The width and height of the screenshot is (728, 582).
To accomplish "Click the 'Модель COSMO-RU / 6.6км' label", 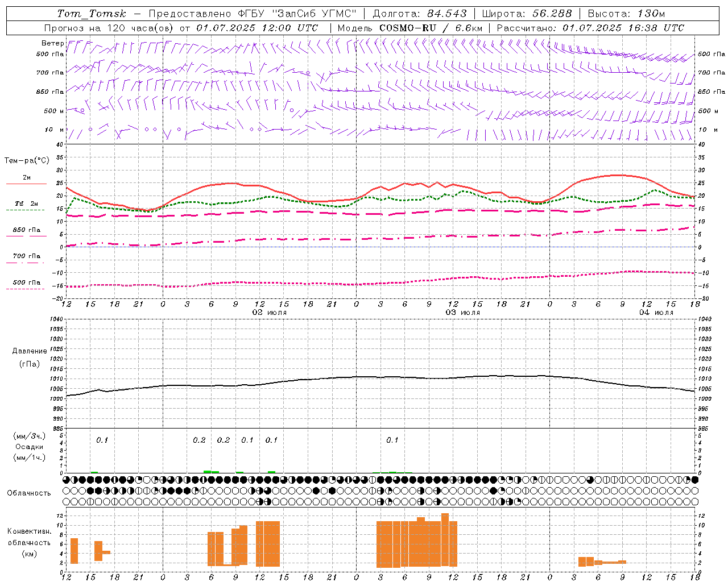I will [x=410, y=28].
